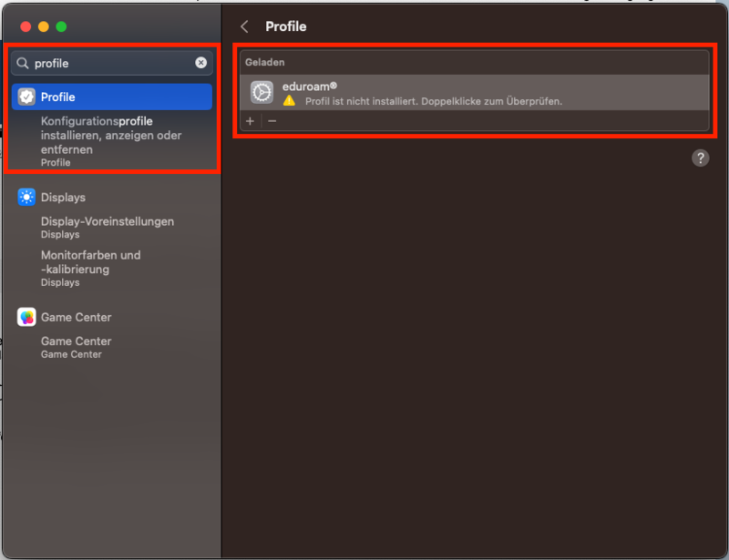Go back with the chevron arrow

(244, 26)
